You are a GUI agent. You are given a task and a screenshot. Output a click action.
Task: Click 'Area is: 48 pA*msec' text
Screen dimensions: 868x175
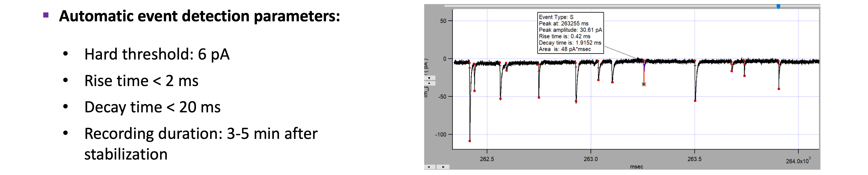pyautogui.click(x=565, y=49)
